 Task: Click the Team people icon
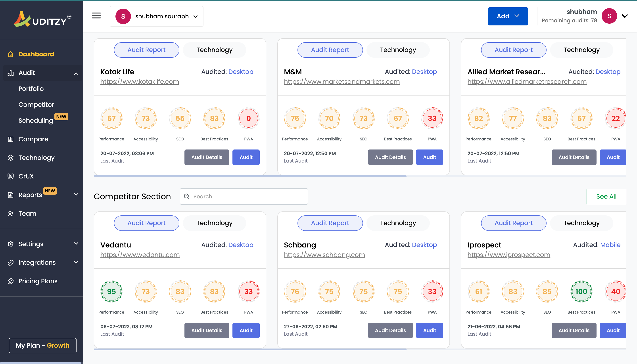pos(10,213)
